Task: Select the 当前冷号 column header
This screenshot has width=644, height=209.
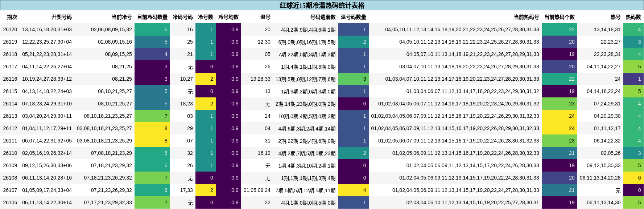Action: pyautogui.click(x=122, y=17)
